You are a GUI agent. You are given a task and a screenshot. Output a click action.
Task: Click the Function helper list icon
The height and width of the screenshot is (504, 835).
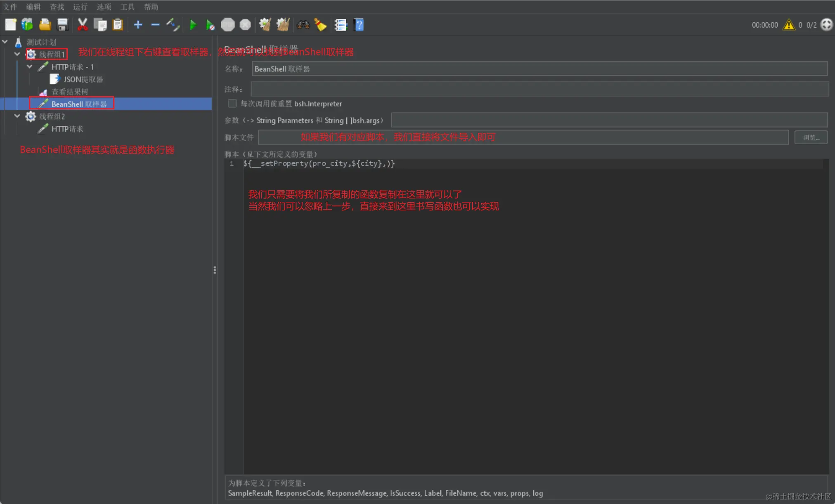[341, 25]
